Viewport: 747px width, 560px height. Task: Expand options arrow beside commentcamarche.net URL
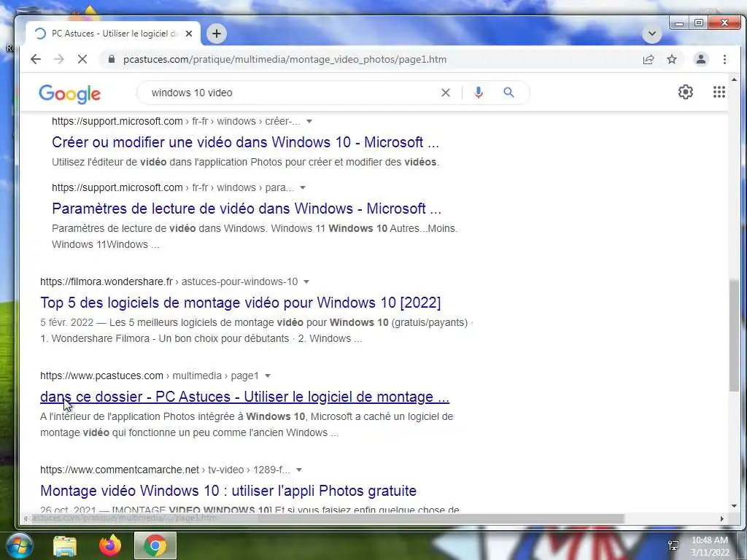pyautogui.click(x=299, y=470)
